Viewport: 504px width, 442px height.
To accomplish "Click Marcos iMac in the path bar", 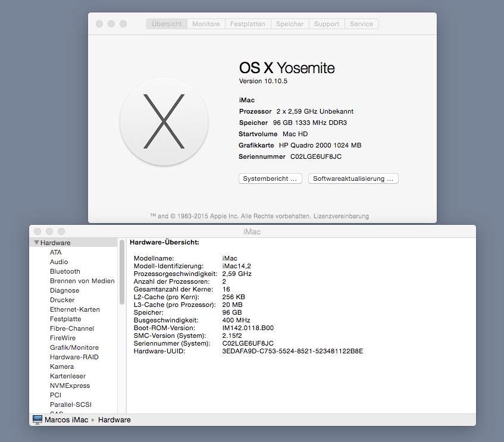I will coord(66,420).
